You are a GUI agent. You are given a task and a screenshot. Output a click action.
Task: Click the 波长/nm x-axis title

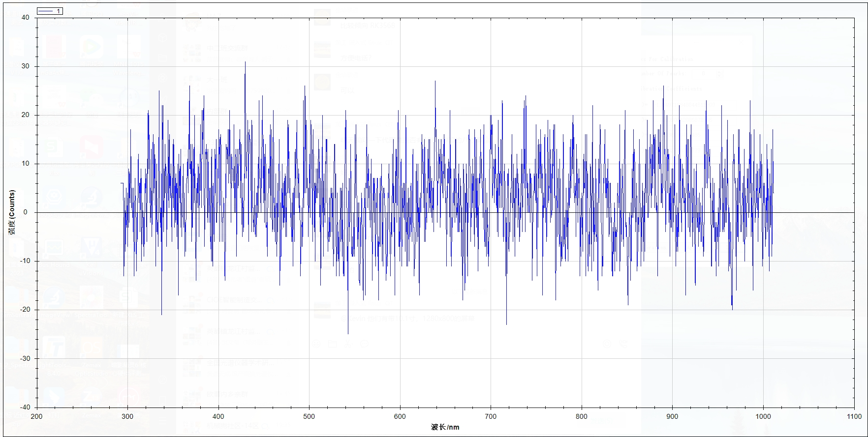445,427
